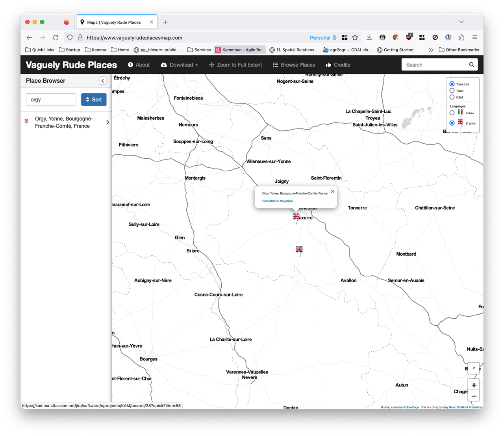Screen dimensions: 504x436
Task: Close the Vaguely Rude Places tab
Action: 151,22
